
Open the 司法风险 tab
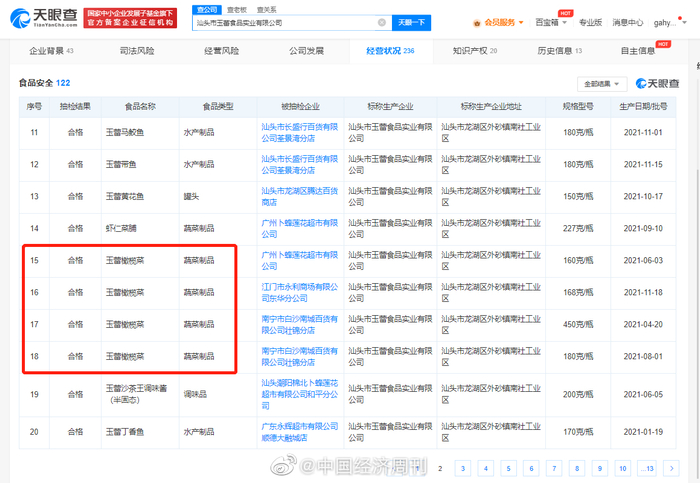coord(137,51)
